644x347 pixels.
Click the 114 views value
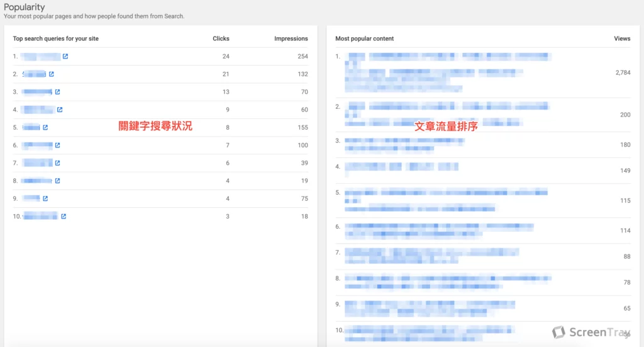pos(625,230)
